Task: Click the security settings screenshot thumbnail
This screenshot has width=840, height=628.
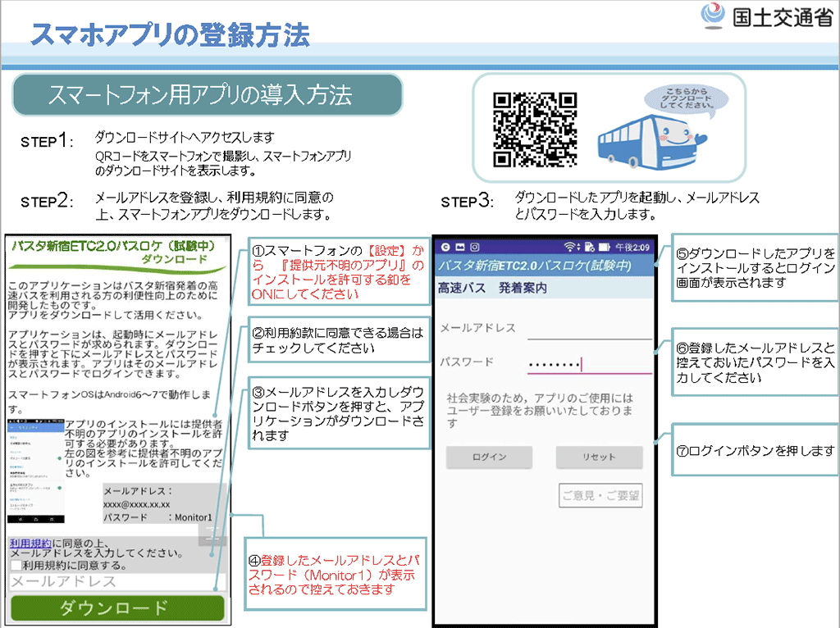Action: (35, 471)
